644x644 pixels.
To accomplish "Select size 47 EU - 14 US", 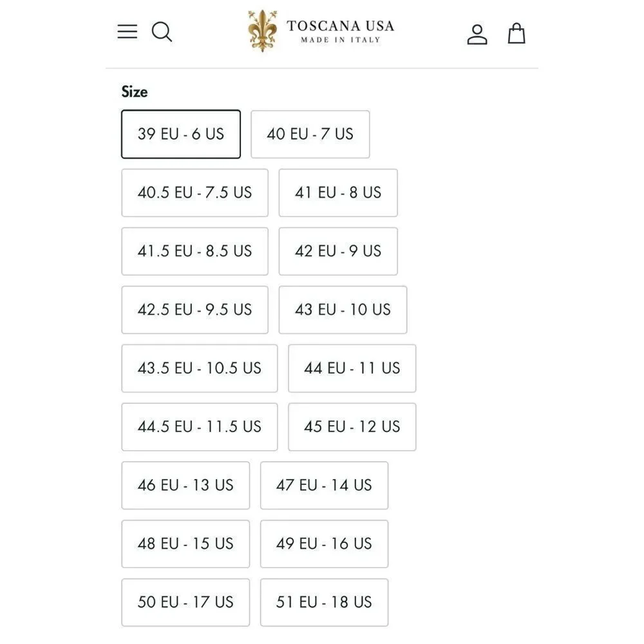I will click(324, 486).
